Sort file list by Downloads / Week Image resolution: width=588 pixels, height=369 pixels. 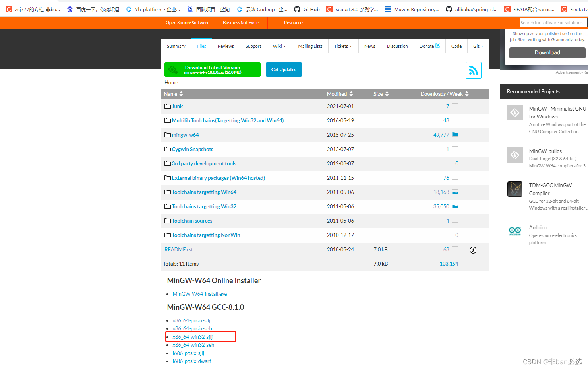pos(445,94)
